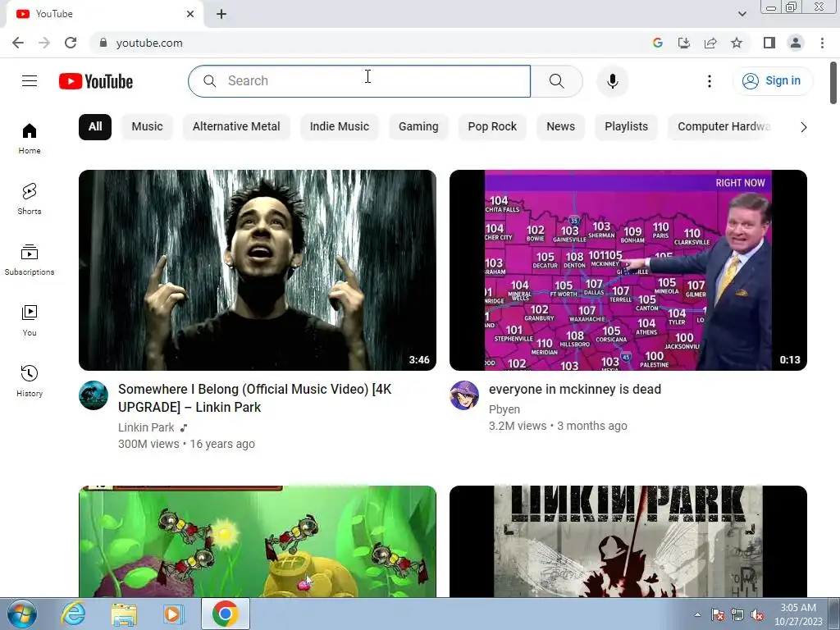The width and height of the screenshot is (840, 630).
Task: Open Chrome profile avatar
Action: pyautogui.click(x=796, y=43)
